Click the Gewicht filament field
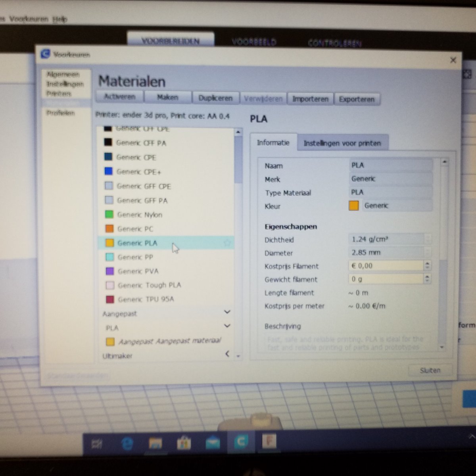Screen dimensions: 476x476 click(386, 279)
